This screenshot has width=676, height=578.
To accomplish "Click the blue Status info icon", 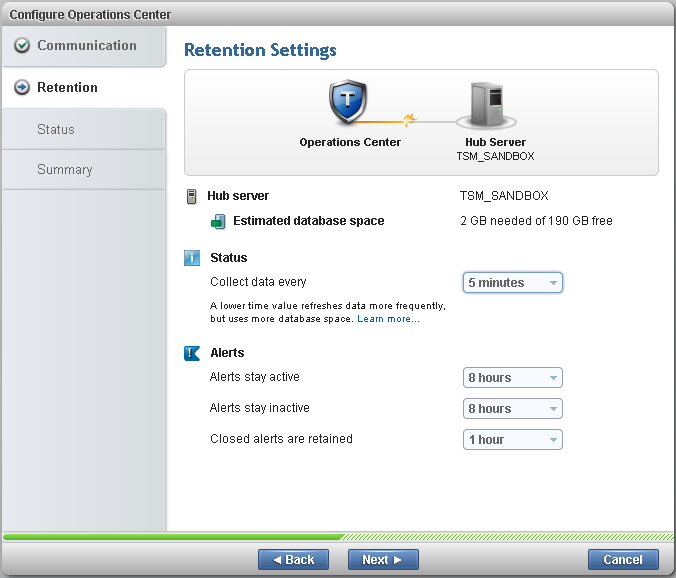I will pyautogui.click(x=192, y=258).
